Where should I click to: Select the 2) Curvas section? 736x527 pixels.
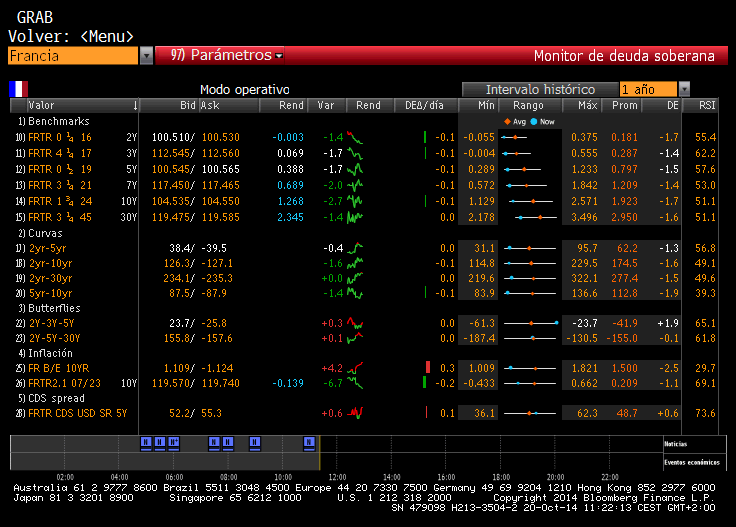click(x=40, y=233)
